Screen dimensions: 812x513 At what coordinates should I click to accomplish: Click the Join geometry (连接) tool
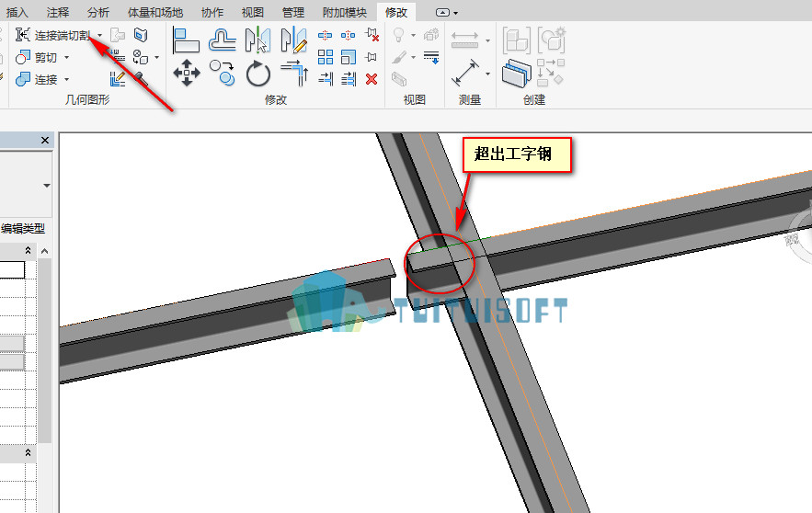click(x=36, y=79)
